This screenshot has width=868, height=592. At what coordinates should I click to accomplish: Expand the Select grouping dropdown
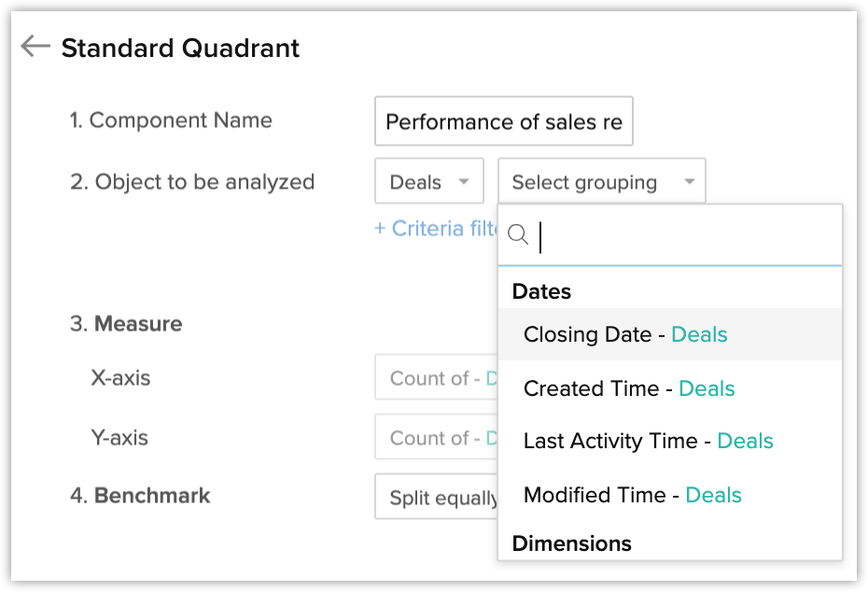point(601,181)
